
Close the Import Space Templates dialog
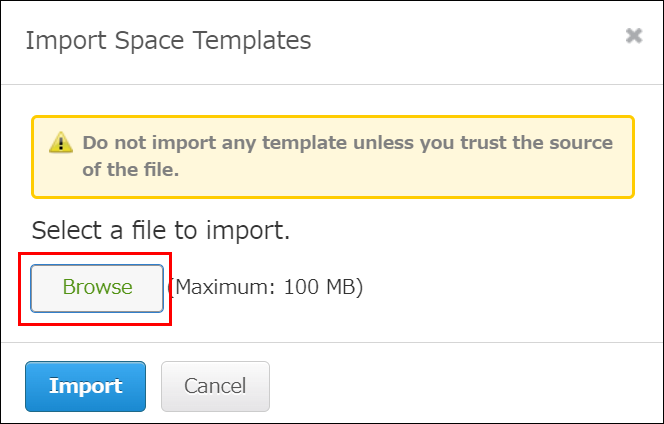[633, 36]
